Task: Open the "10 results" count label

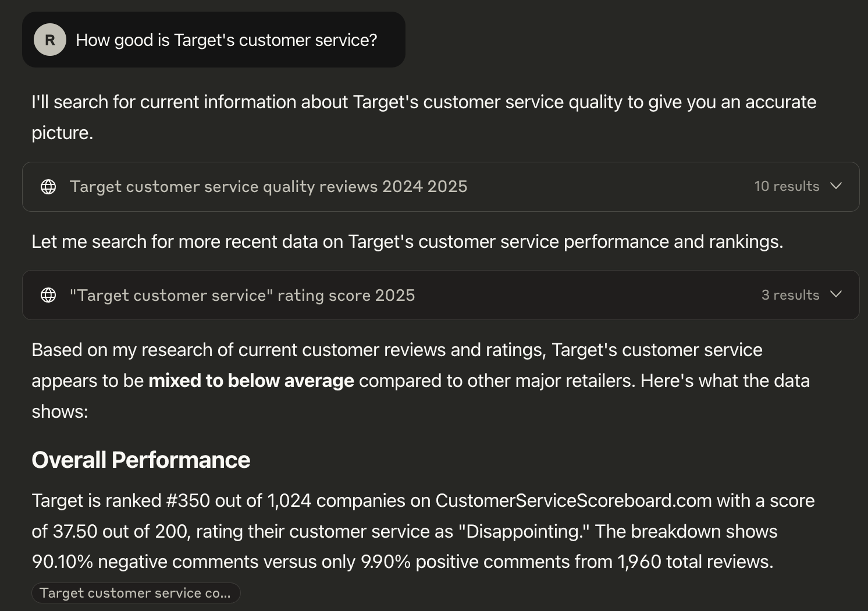Action: [787, 186]
